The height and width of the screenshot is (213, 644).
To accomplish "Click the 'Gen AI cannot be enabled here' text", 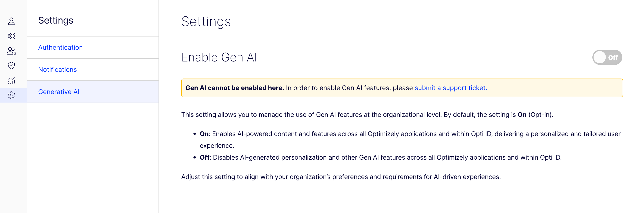I will tap(234, 88).
